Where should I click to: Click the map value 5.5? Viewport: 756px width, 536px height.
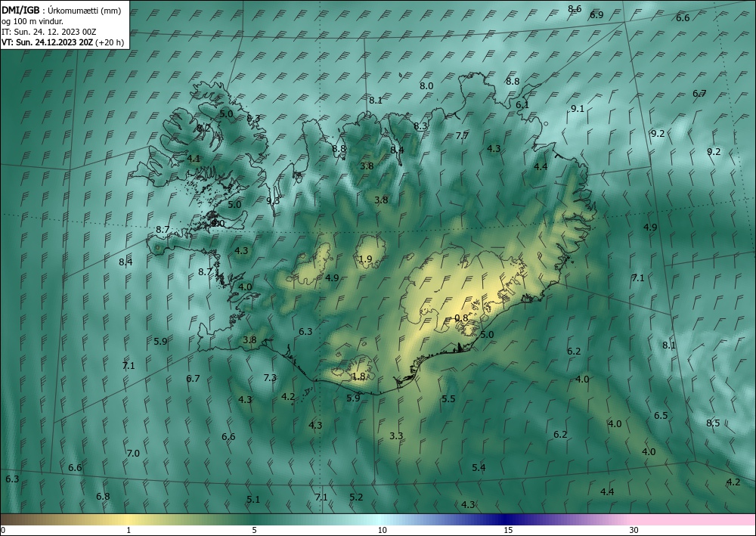[x=448, y=398]
